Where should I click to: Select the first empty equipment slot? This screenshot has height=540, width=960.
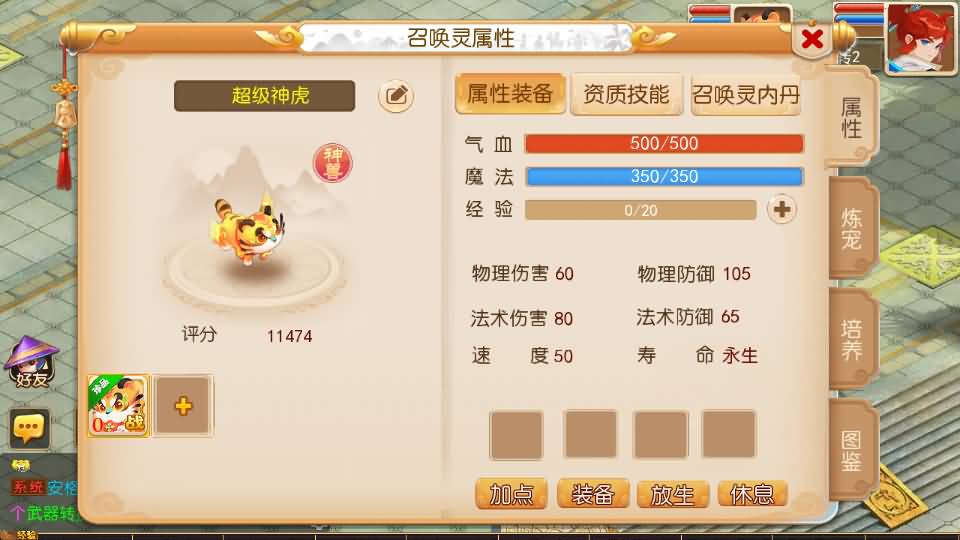516,435
